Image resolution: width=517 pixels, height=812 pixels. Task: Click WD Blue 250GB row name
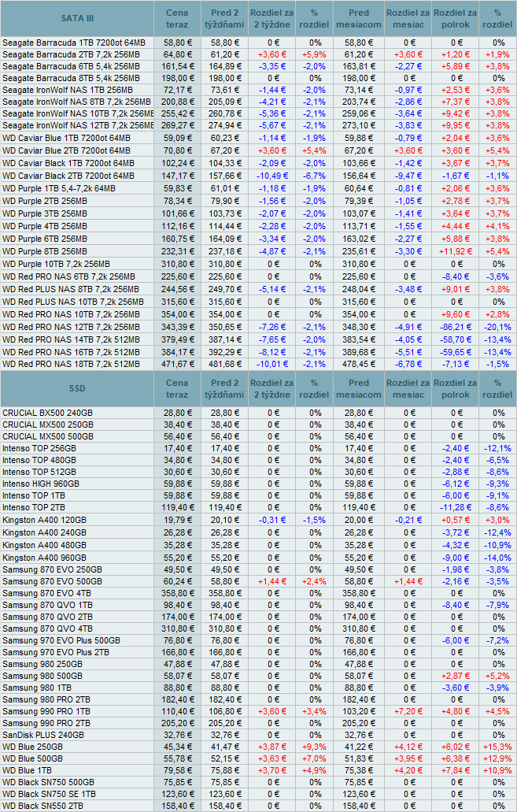click(32, 747)
